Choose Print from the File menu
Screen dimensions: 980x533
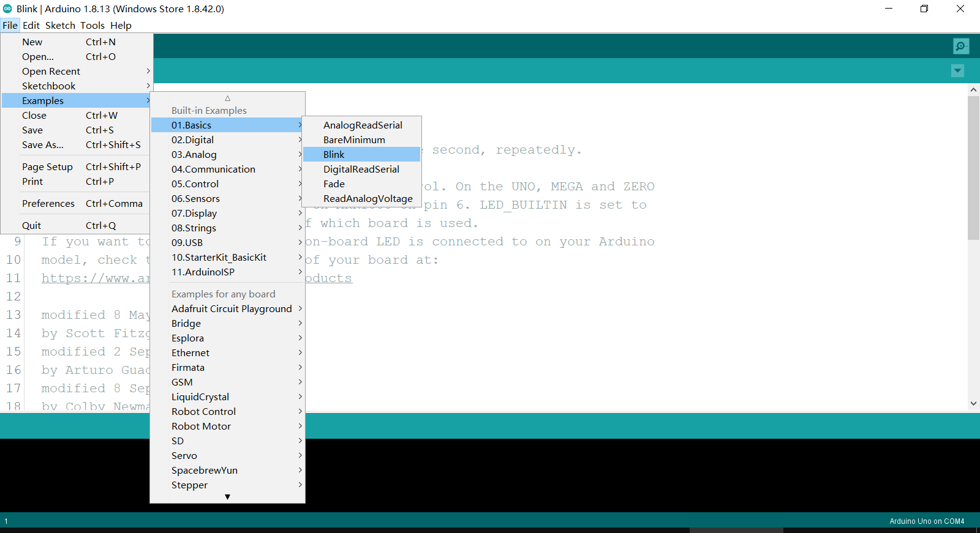pyautogui.click(x=77, y=181)
